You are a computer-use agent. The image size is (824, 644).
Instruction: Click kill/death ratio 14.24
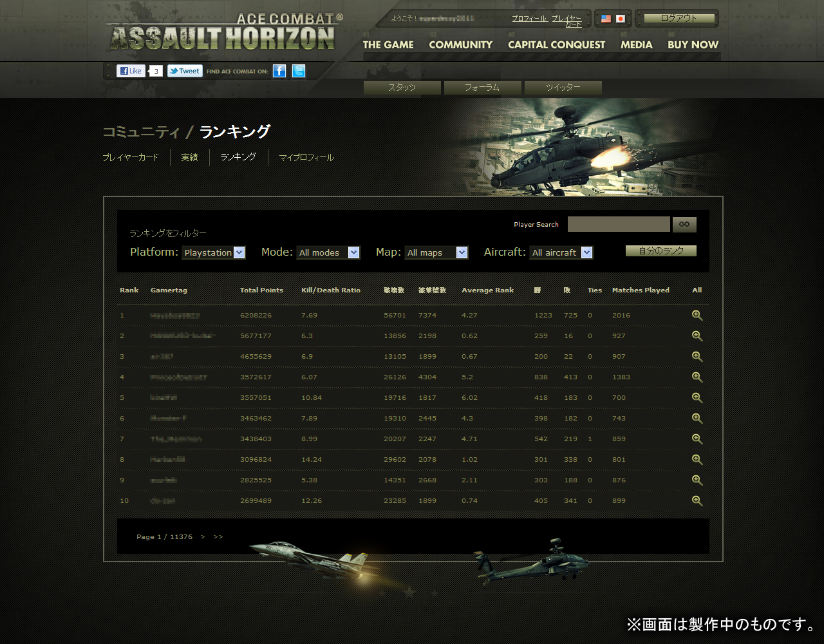pyautogui.click(x=312, y=460)
